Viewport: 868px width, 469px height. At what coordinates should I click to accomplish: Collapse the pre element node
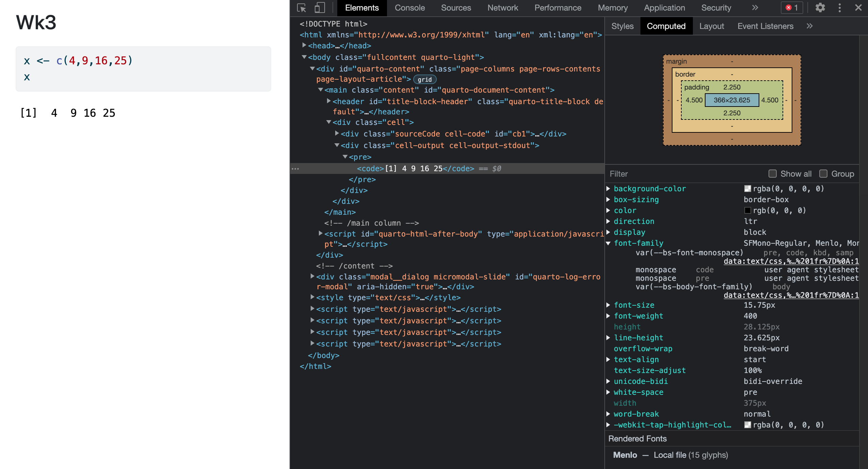click(345, 157)
